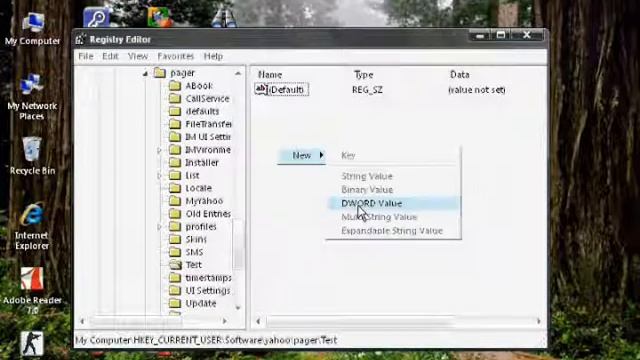640x360 pixels.
Task: Click the FileTransfer folder icon
Action: (175, 124)
